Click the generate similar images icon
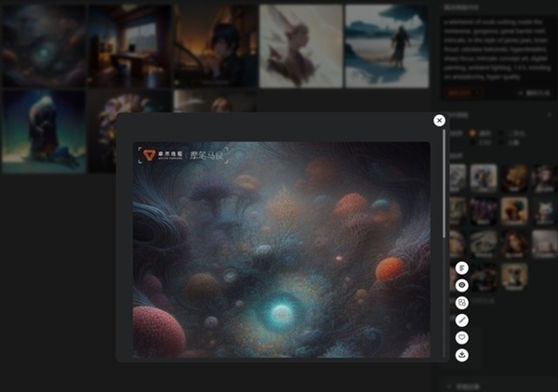 point(462,303)
